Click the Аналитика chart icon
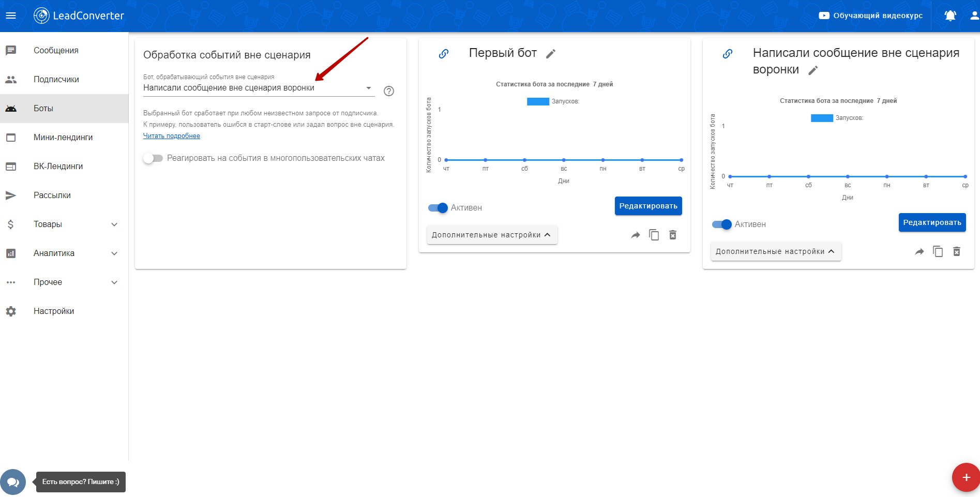The image size is (980, 497). click(x=11, y=253)
